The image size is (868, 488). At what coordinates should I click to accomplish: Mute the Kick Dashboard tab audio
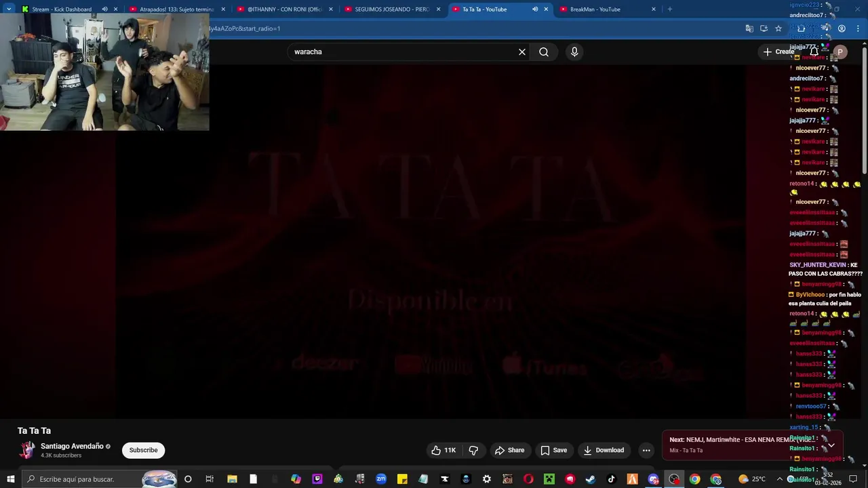click(x=104, y=9)
